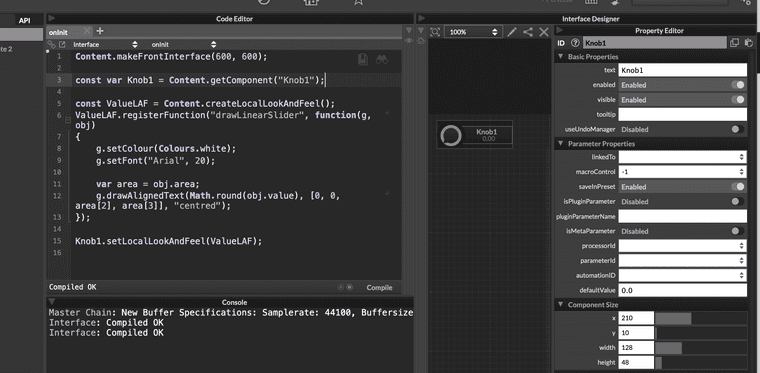Paste properties using the clipboard icon by Knob1 ID
Viewport: 760px width, 373px height.
point(748,43)
